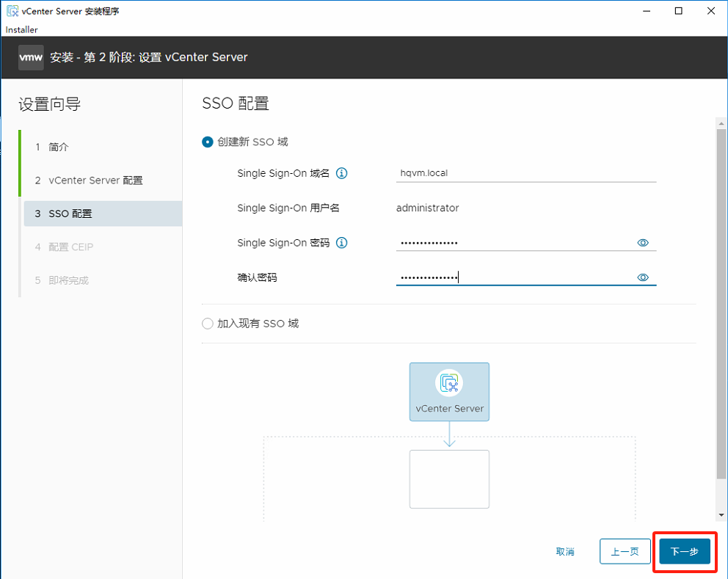Click the empty box below vCenter Server diagram
The image size is (728, 579).
449,479
